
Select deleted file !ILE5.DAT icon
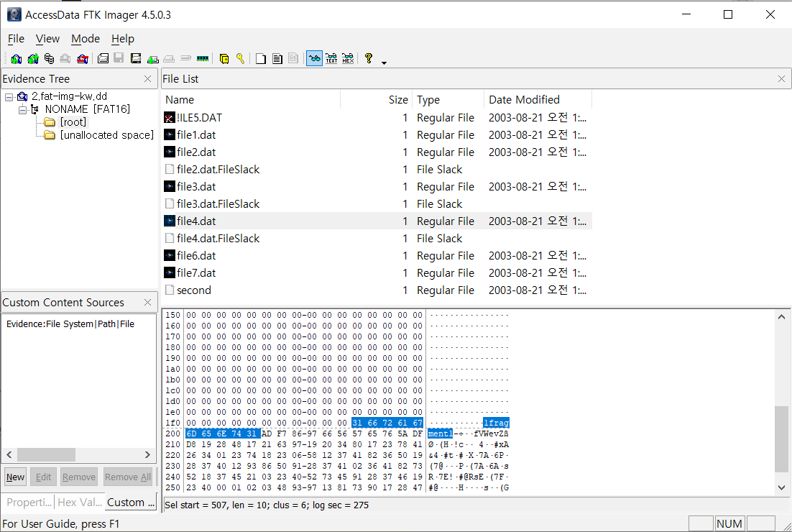[170, 118]
